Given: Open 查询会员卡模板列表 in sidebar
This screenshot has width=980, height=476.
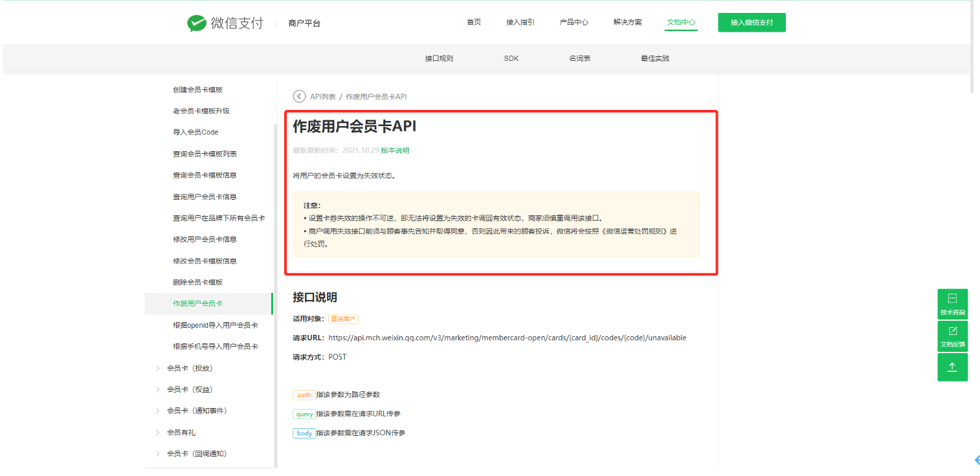Looking at the screenshot, I should click(205, 154).
